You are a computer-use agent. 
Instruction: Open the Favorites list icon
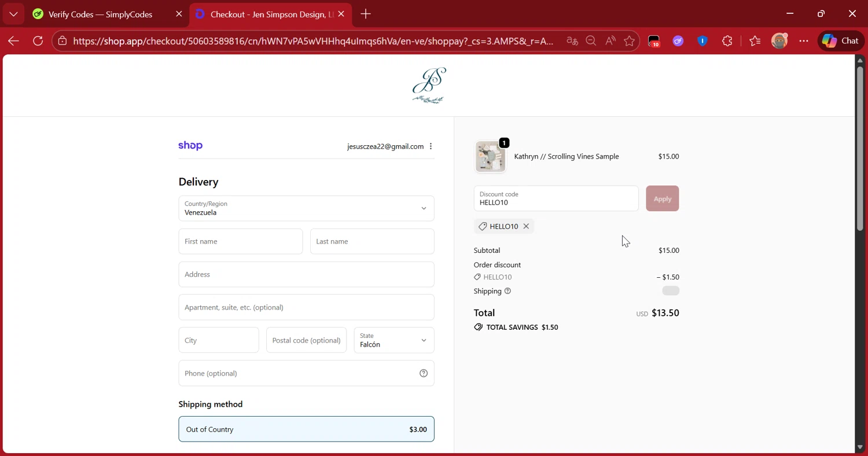(755, 41)
